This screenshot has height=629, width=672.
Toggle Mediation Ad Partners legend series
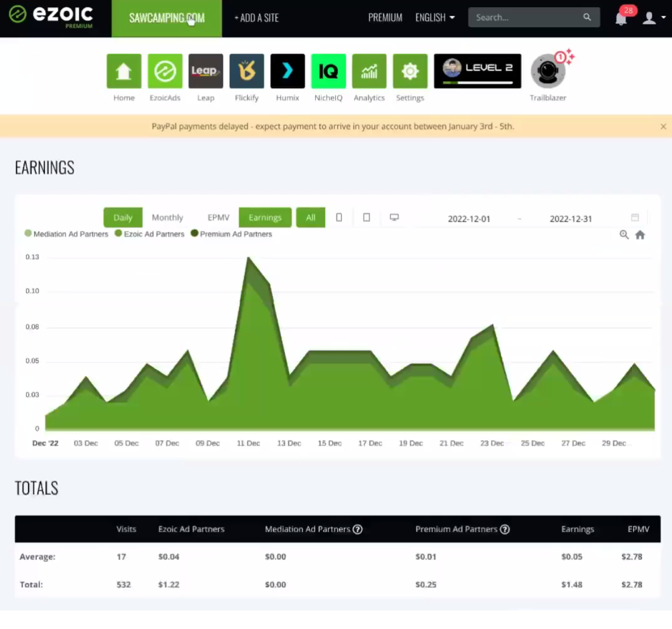tap(66, 234)
